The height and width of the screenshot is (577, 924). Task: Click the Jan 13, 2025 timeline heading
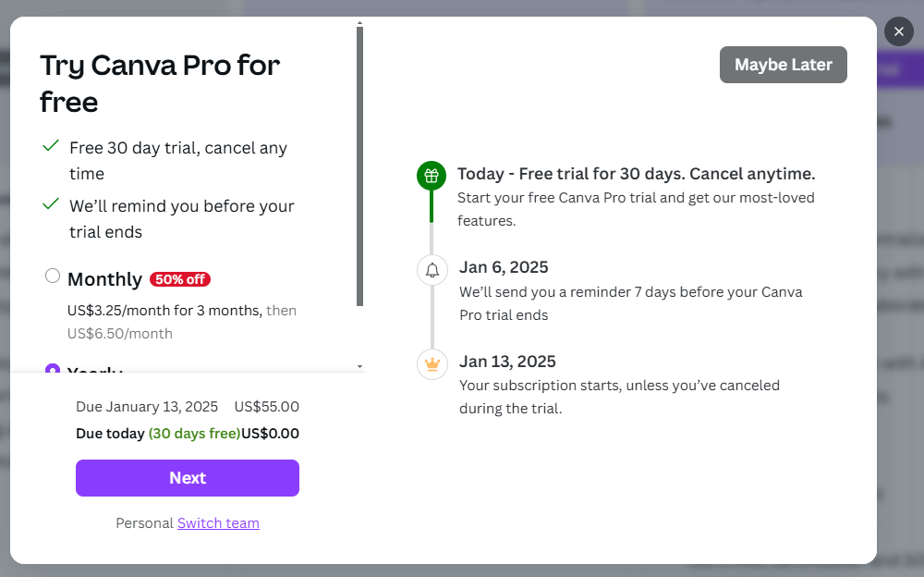(x=507, y=362)
